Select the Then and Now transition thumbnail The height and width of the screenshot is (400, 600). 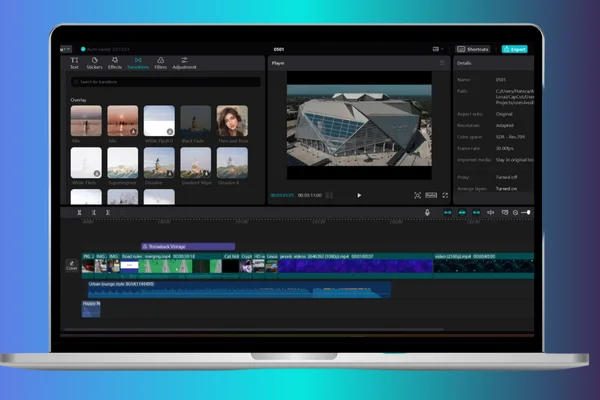point(232,121)
